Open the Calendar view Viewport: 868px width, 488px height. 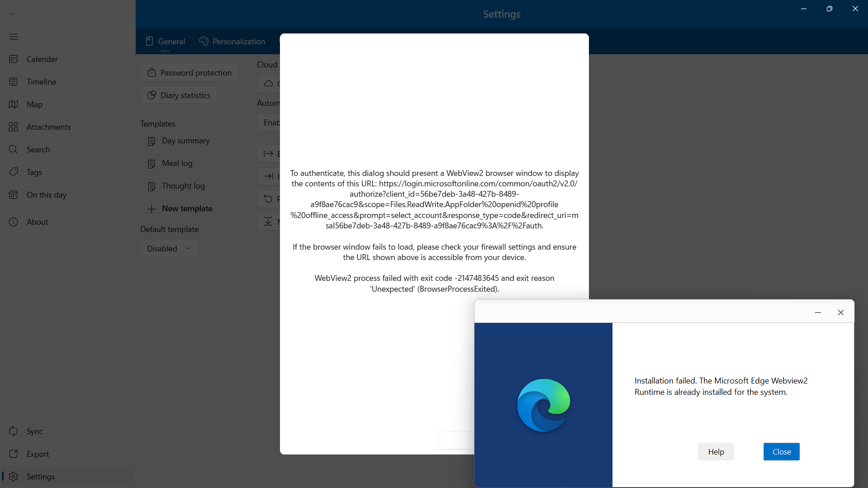tap(68, 59)
